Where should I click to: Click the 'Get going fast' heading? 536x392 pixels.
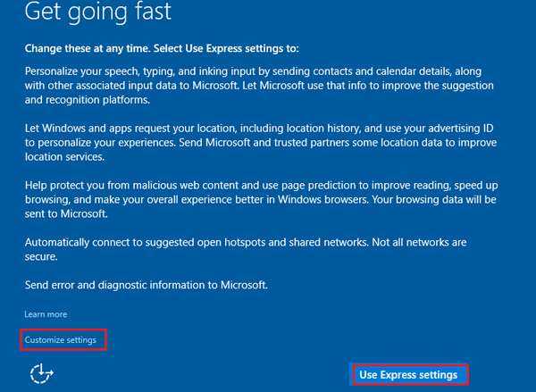[97, 13]
